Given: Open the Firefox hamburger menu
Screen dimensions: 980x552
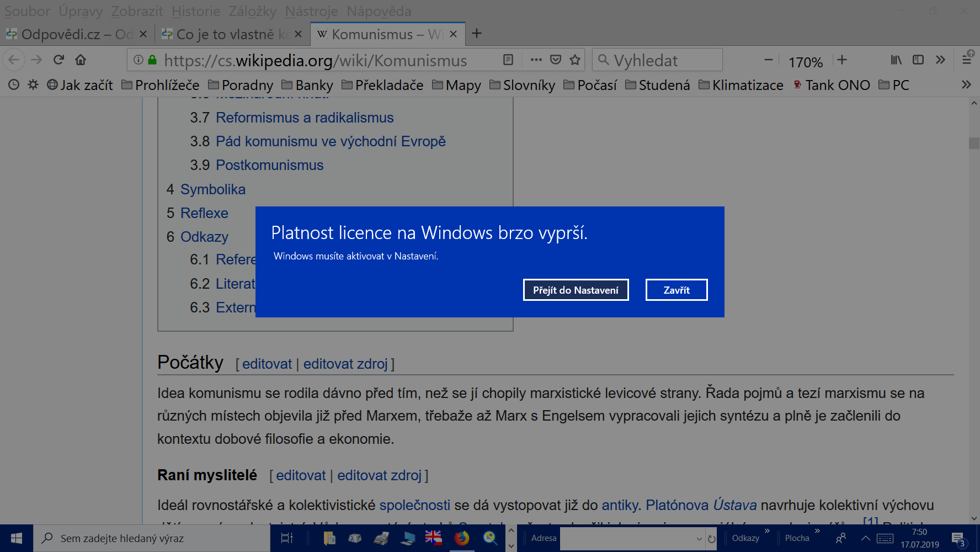Looking at the screenshot, I should [967, 60].
